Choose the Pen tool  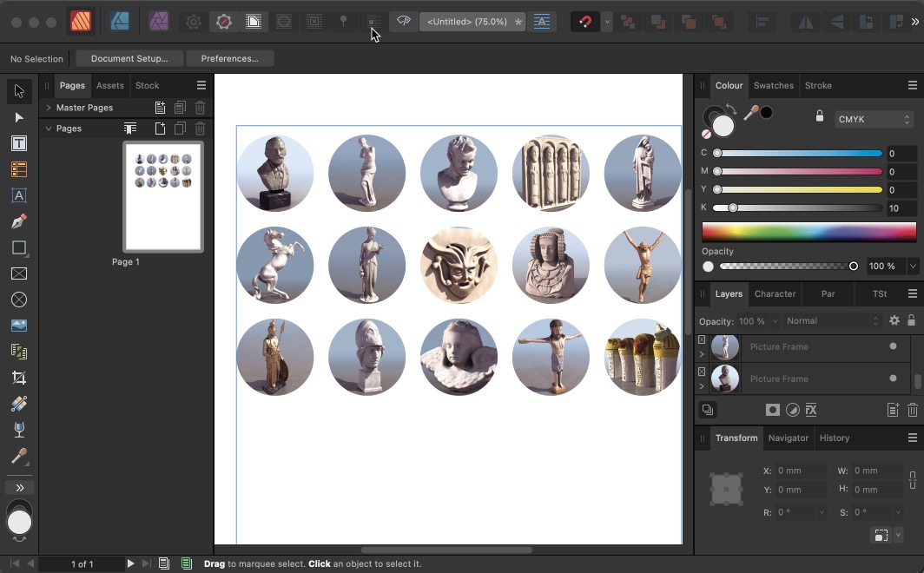(x=19, y=221)
